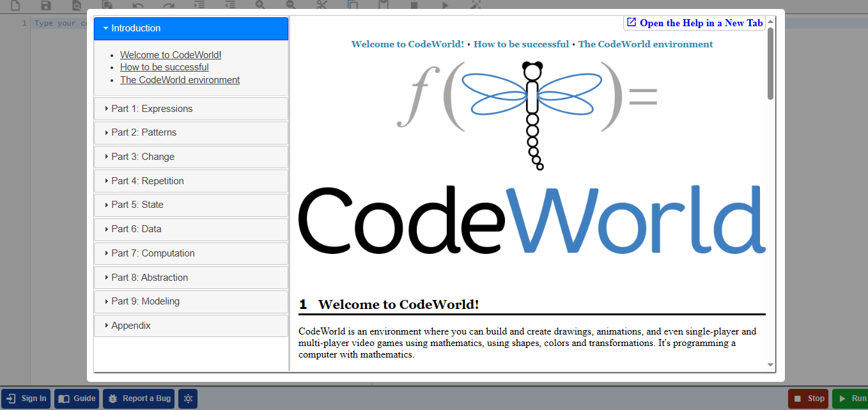The width and height of the screenshot is (868, 410).
Task: Click the help content scrollbar thumb
Action: tap(770, 63)
